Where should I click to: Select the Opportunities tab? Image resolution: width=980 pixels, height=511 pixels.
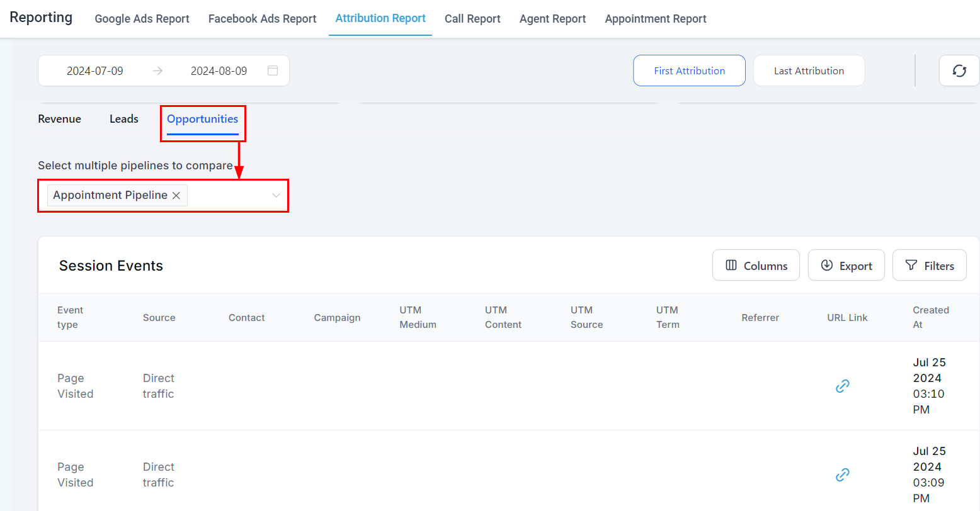[x=202, y=119]
